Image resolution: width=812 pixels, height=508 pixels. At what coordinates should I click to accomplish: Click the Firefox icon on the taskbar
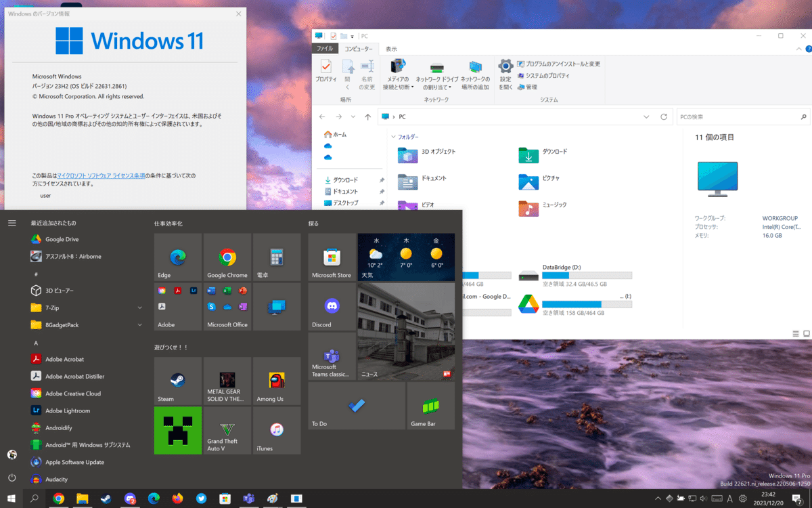click(177, 499)
